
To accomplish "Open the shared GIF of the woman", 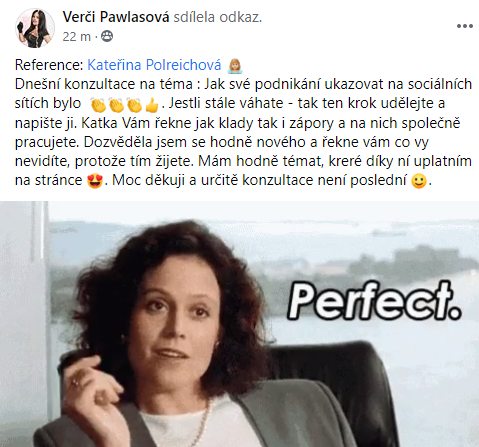I will (x=239, y=324).
